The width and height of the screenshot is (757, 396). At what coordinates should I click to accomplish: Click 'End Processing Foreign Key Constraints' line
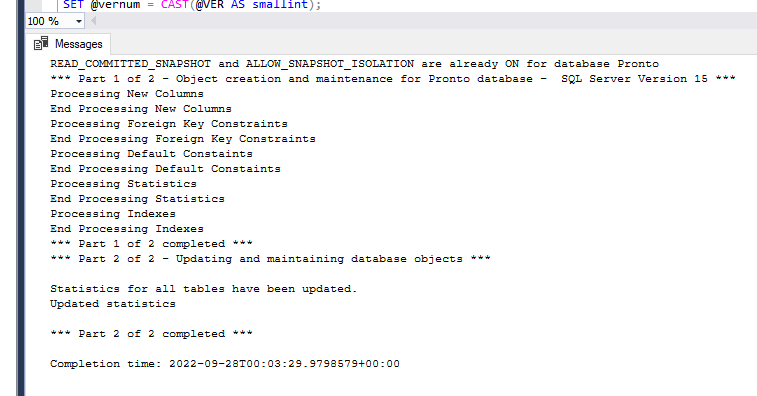click(x=183, y=139)
